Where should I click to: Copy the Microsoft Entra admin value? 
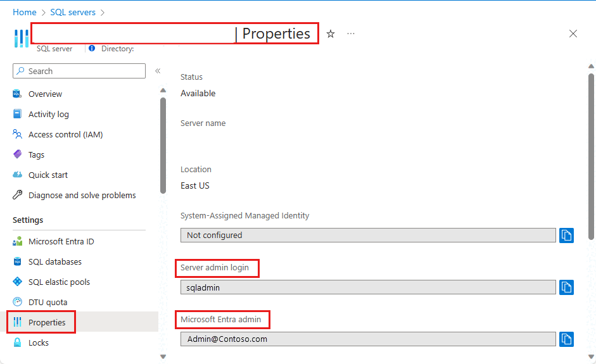pos(566,339)
